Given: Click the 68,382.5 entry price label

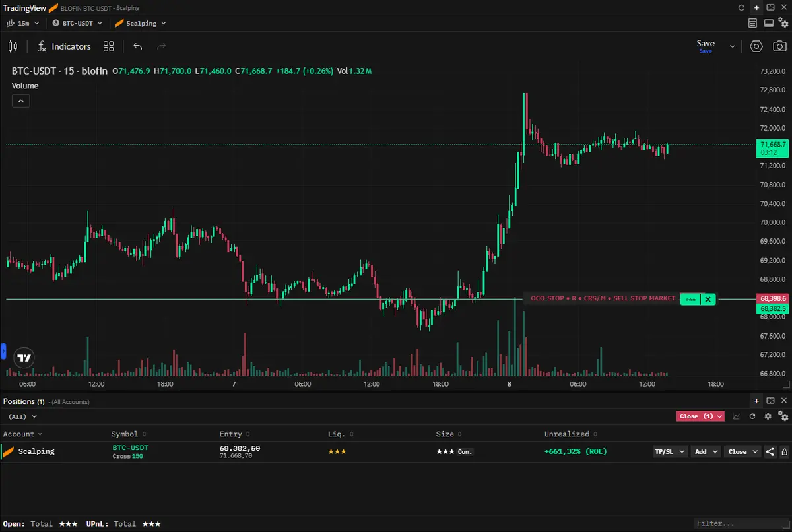Looking at the screenshot, I should [773, 308].
